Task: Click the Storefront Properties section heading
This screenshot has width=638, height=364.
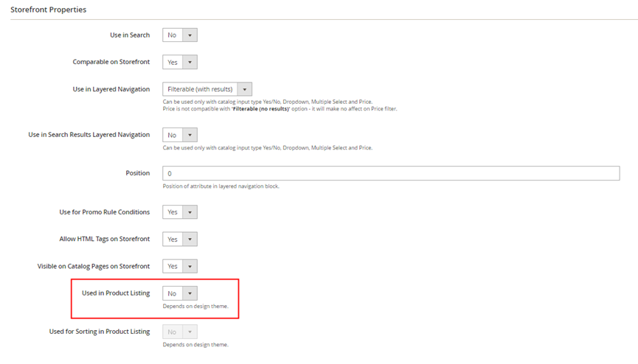Action: 48,10
